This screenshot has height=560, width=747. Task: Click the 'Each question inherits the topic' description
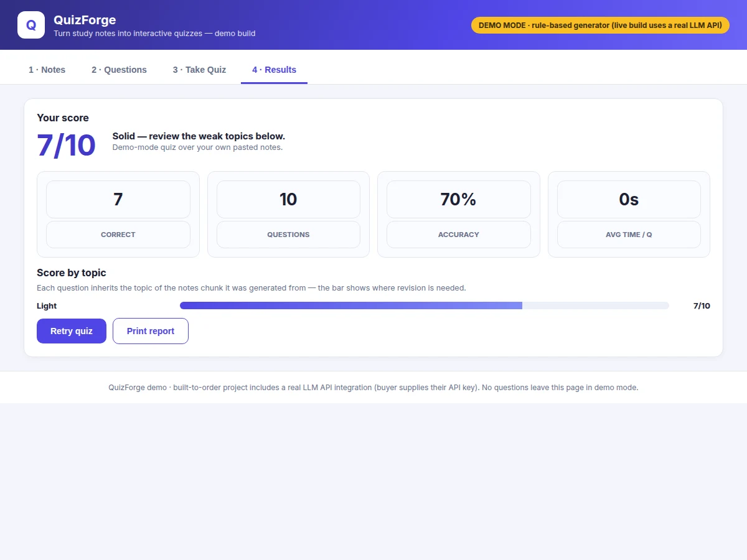(x=251, y=288)
